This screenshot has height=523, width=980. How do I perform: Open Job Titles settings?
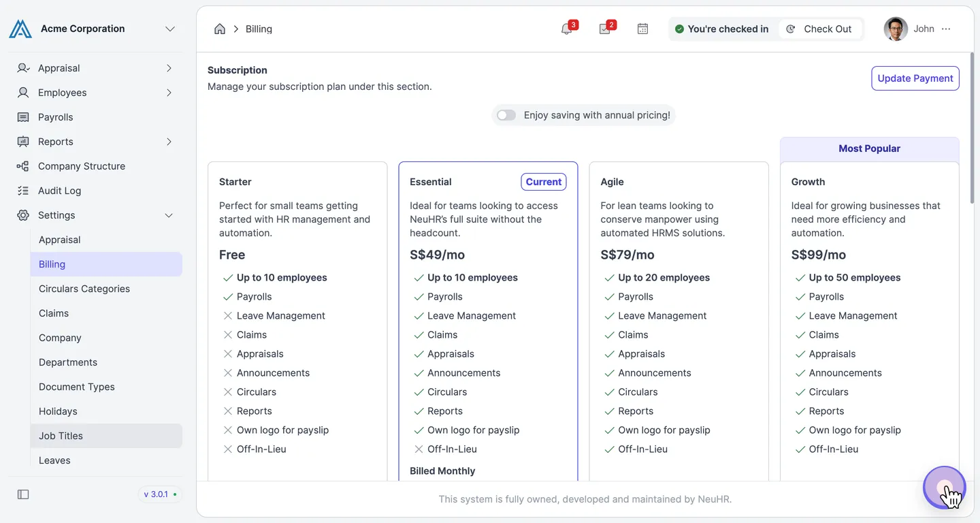(106, 436)
